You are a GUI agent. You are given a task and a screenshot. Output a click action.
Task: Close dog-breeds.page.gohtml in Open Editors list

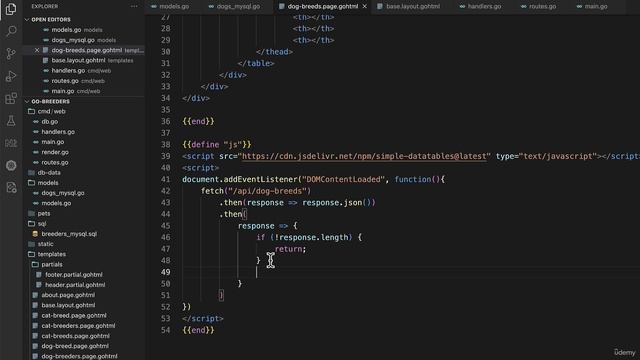tap(37, 50)
